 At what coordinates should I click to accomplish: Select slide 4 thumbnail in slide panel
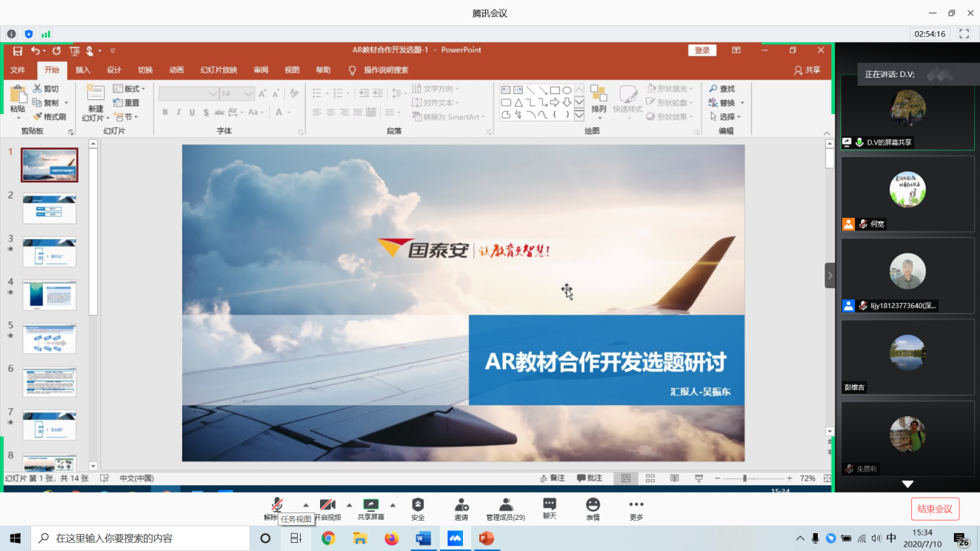(x=50, y=295)
